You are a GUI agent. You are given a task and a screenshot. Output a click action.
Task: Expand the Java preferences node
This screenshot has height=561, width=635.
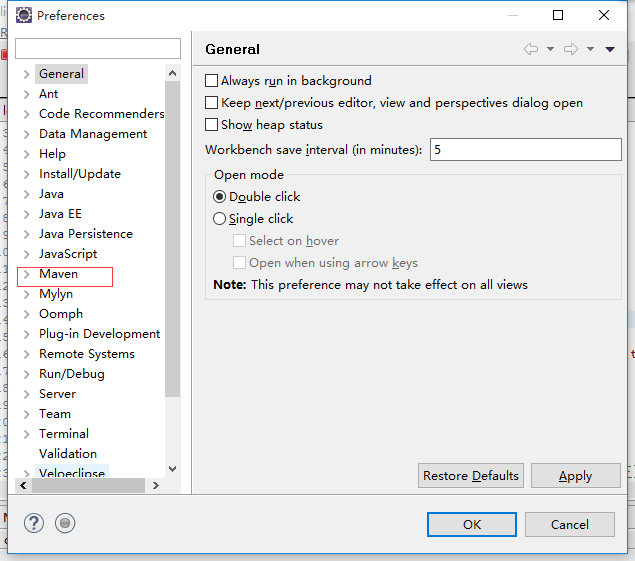[26, 194]
